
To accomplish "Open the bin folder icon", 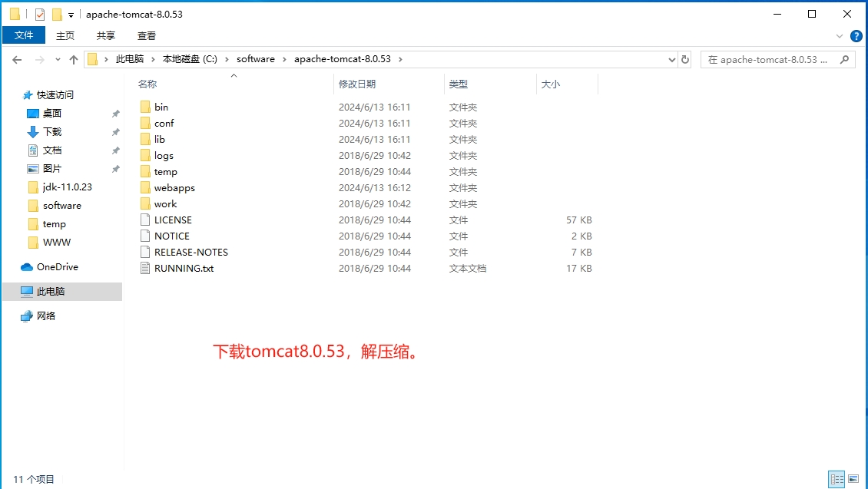I will [145, 107].
